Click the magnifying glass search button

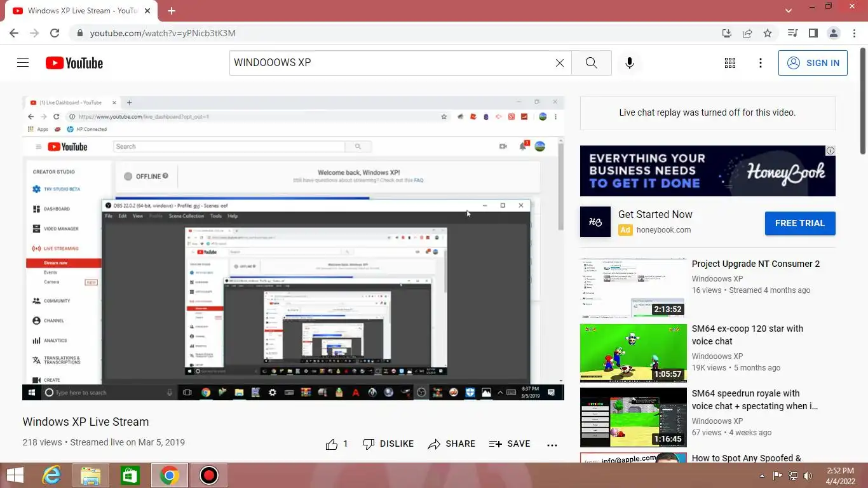coord(592,63)
